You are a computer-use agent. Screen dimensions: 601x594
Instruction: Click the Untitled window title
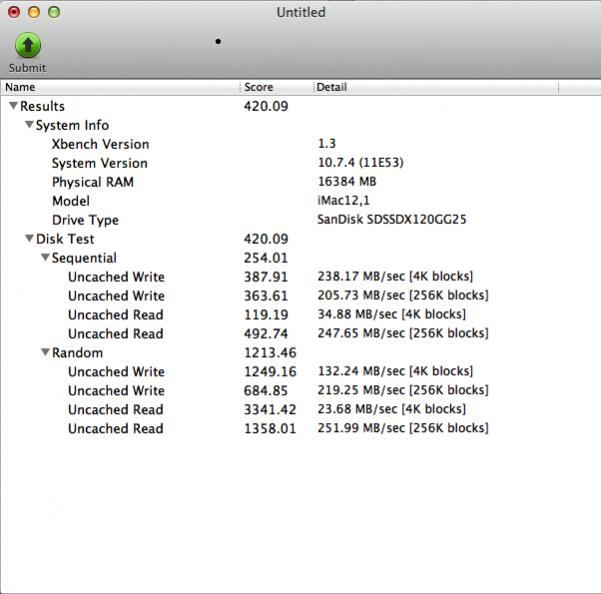301,12
